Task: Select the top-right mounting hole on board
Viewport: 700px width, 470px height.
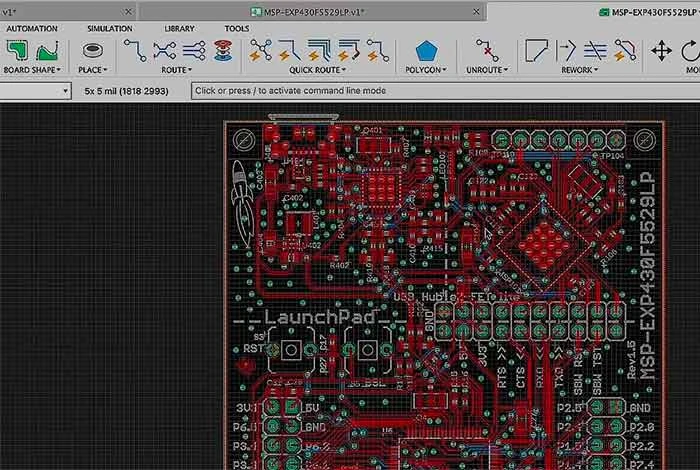Action: click(x=644, y=140)
